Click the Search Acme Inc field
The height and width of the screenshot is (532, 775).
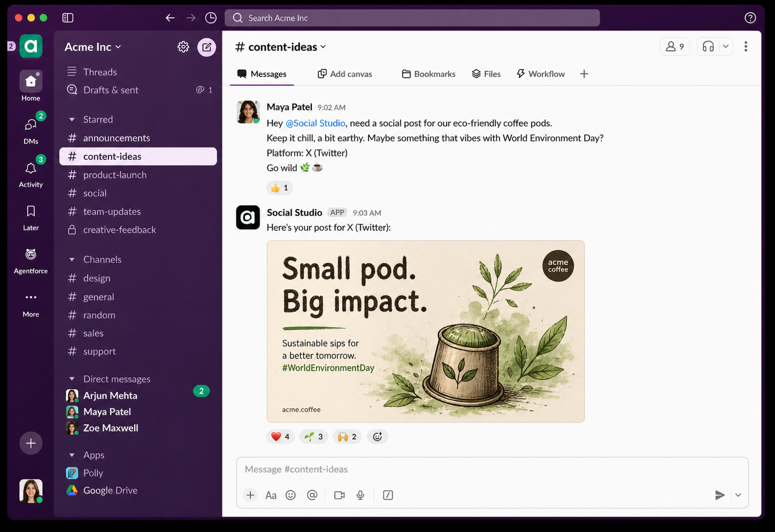[412, 18]
